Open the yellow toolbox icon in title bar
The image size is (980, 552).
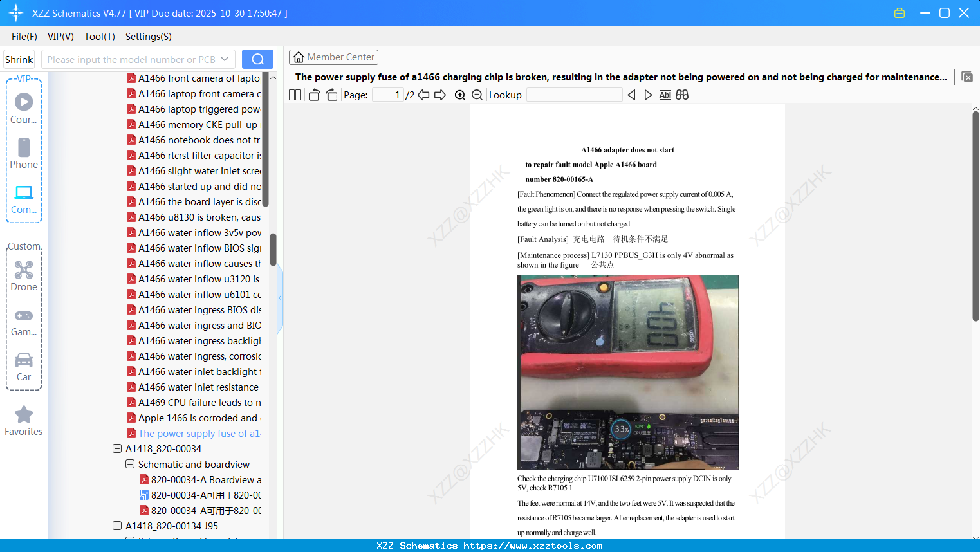pos(900,13)
